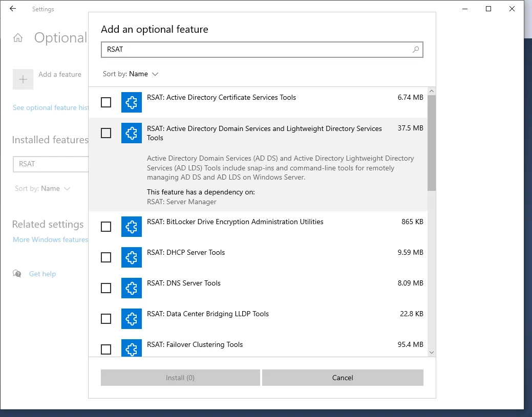Click the search magnifier icon in the dialog

coord(416,50)
